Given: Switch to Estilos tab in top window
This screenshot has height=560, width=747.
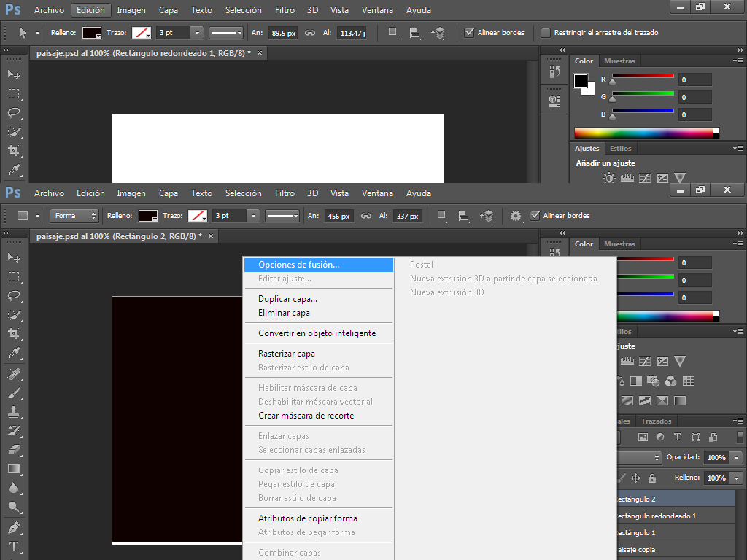Looking at the screenshot, I should pos(620,149).
